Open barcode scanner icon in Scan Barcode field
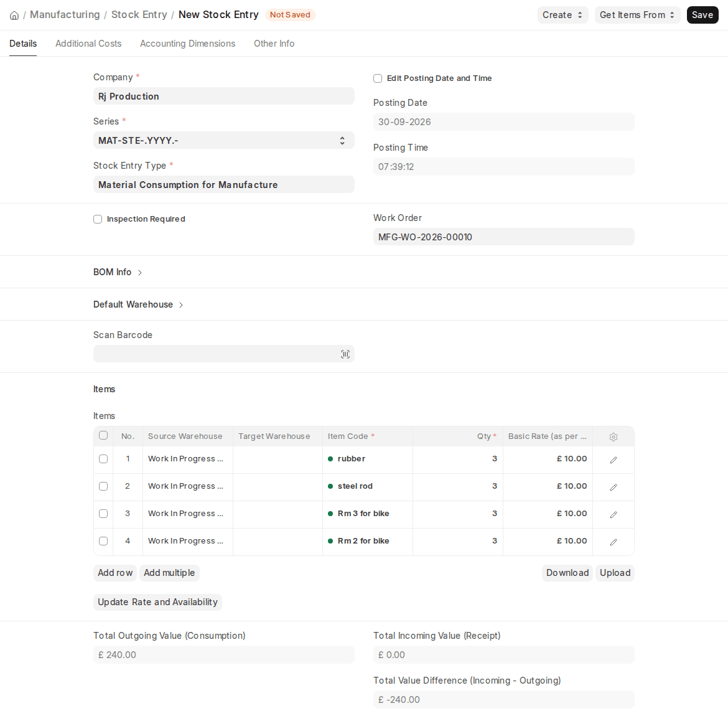Viewport: 728px width, 716px height. [345, 354]
